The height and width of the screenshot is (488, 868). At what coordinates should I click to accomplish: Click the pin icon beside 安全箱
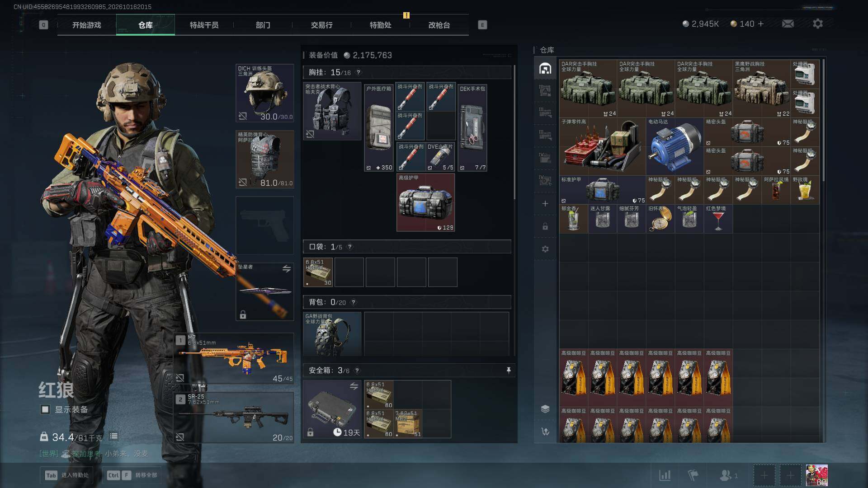509,371
